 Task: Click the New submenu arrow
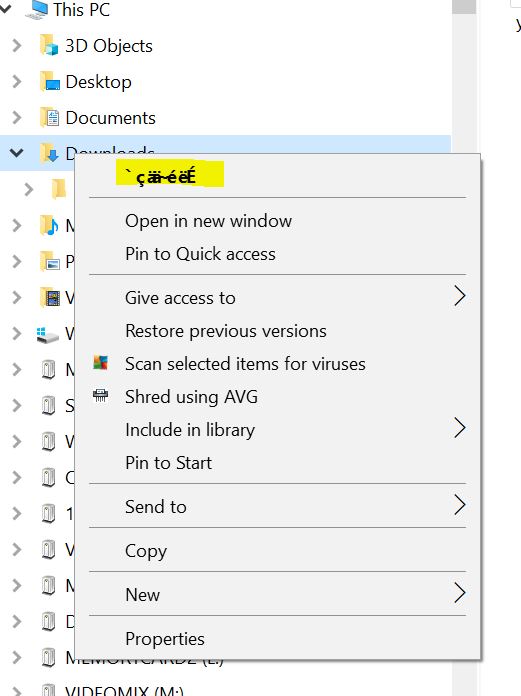click(460, 593)
